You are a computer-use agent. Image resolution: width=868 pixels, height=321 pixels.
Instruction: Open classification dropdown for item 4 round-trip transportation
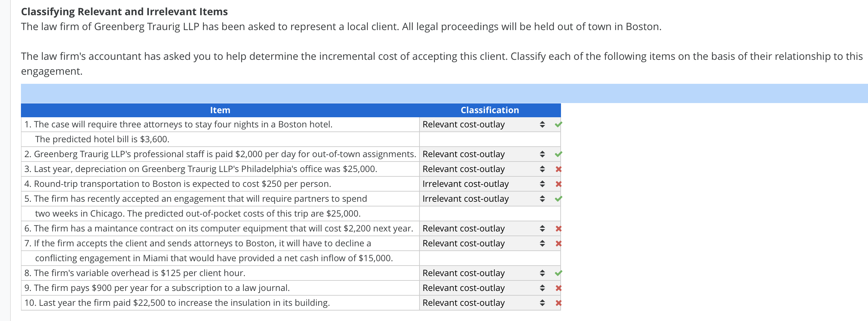tap(484, 184)
